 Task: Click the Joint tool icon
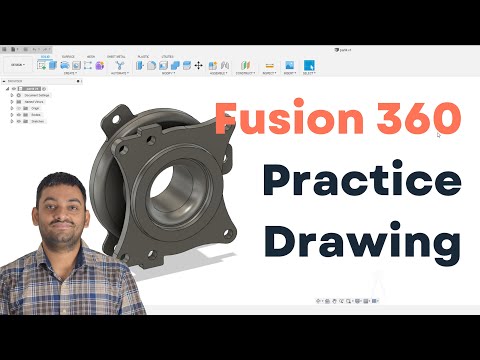[x=225, y=65]
